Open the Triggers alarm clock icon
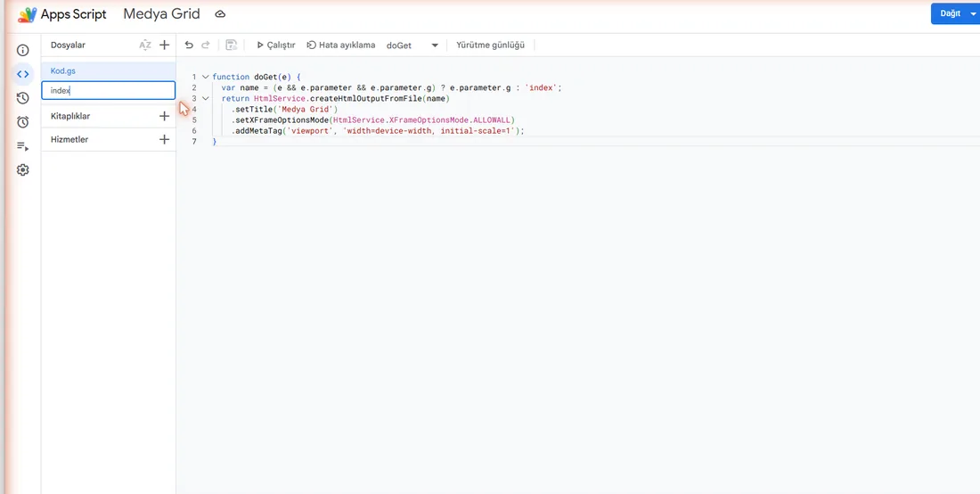980x494 pixels. tap(22, 122)
